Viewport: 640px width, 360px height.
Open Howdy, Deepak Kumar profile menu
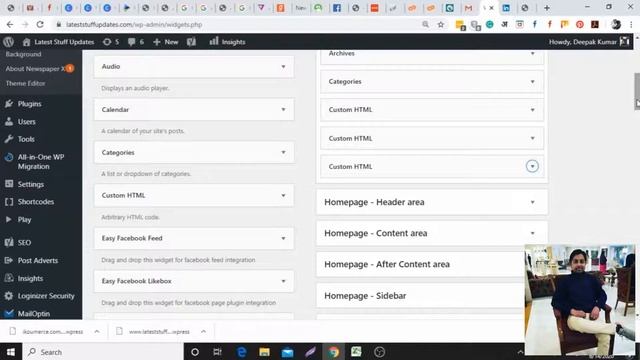[589, 42]
